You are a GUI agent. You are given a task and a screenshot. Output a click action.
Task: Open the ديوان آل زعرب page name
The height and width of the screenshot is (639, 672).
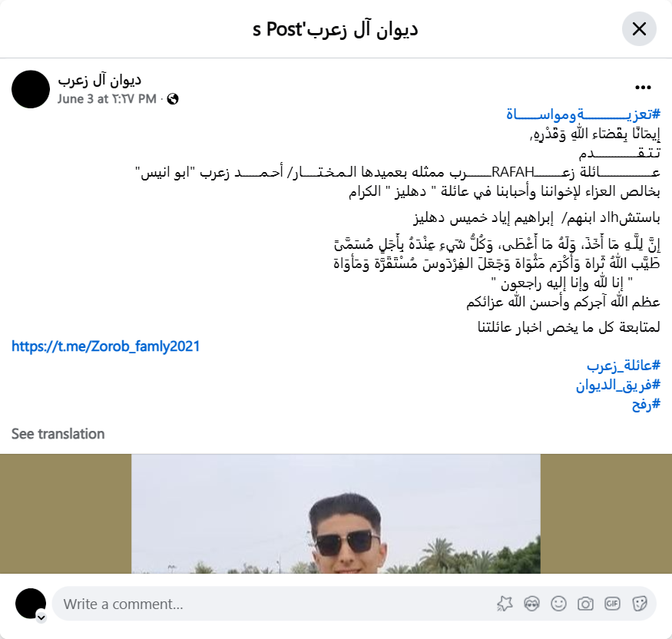[99, 80]
